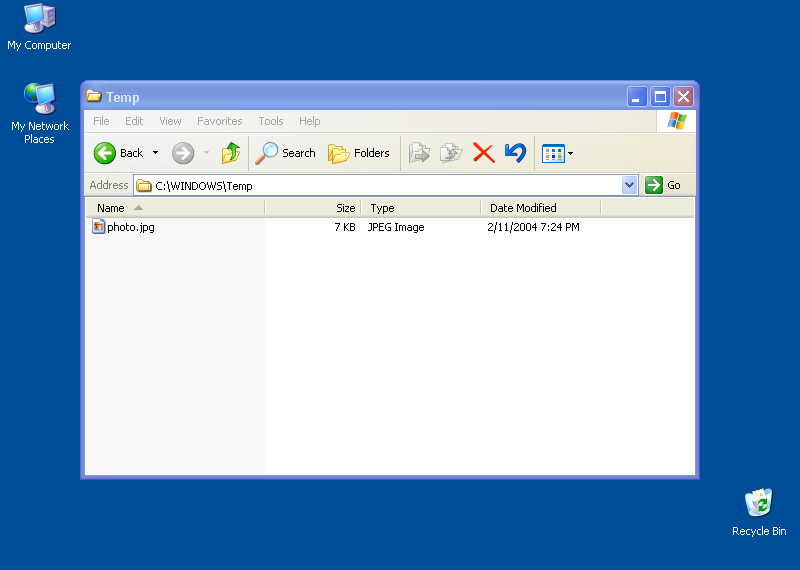Open the View menu
Viewport: 800px width, 570px height.
tap(170, 121)
